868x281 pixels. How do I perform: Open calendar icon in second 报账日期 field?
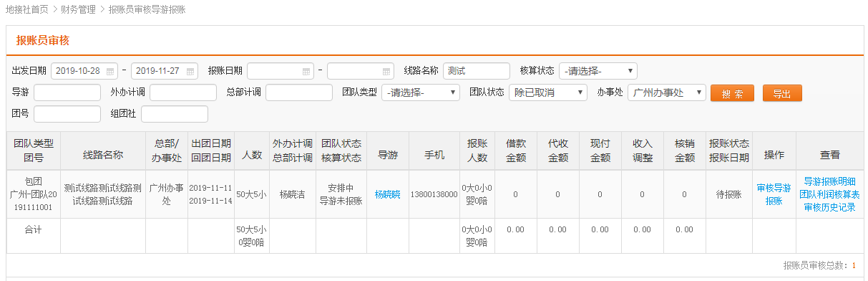tap(386, 72)
